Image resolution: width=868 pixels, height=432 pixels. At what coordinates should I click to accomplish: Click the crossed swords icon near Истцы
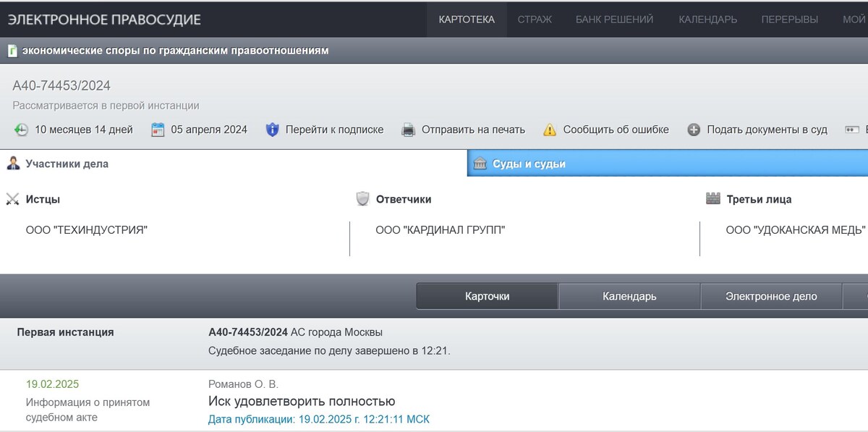click(x=12, y=199)
